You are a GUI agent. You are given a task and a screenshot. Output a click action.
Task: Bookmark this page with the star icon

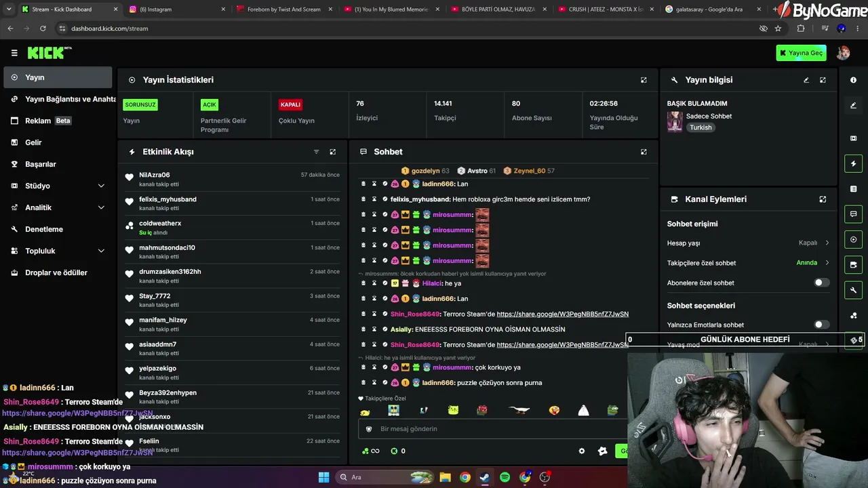[x=778, y=28]
